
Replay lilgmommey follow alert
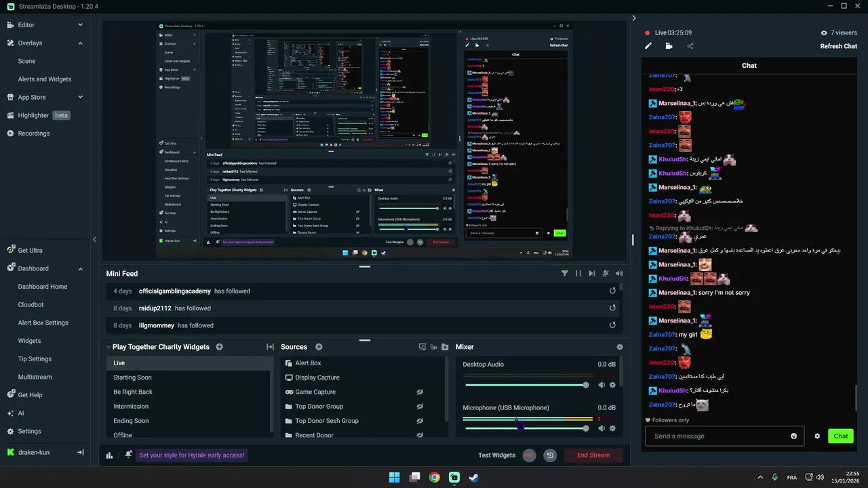[612, 325]
